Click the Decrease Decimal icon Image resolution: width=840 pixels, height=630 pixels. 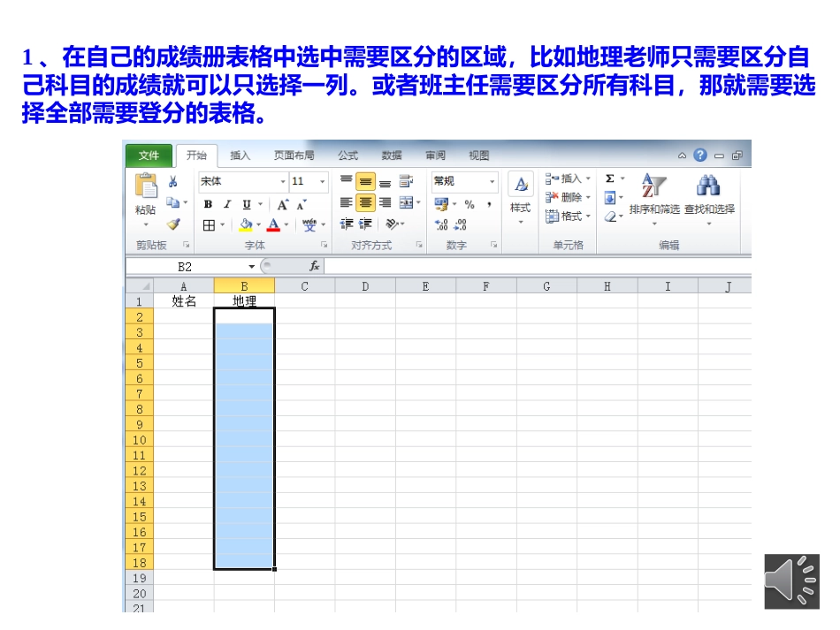point(460,224)
